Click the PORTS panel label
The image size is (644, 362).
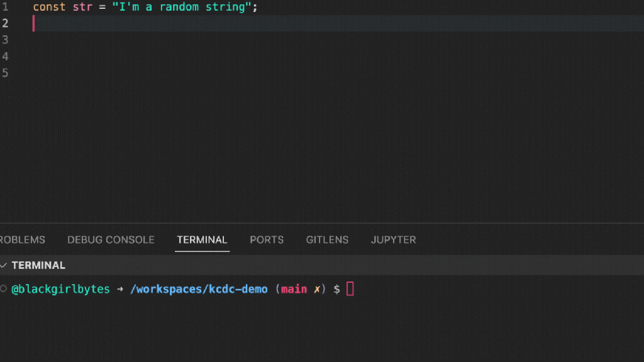click(267, 239)
